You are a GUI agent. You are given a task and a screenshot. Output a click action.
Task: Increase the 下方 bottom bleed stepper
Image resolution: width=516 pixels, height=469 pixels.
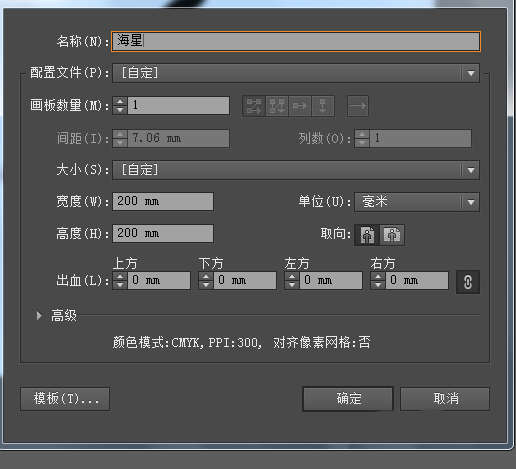point(206,276)
